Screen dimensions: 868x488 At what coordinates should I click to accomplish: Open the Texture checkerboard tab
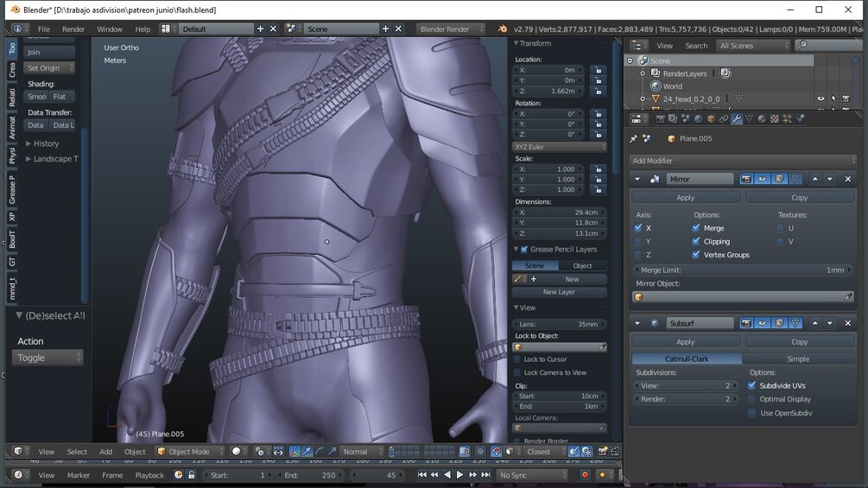775,119
